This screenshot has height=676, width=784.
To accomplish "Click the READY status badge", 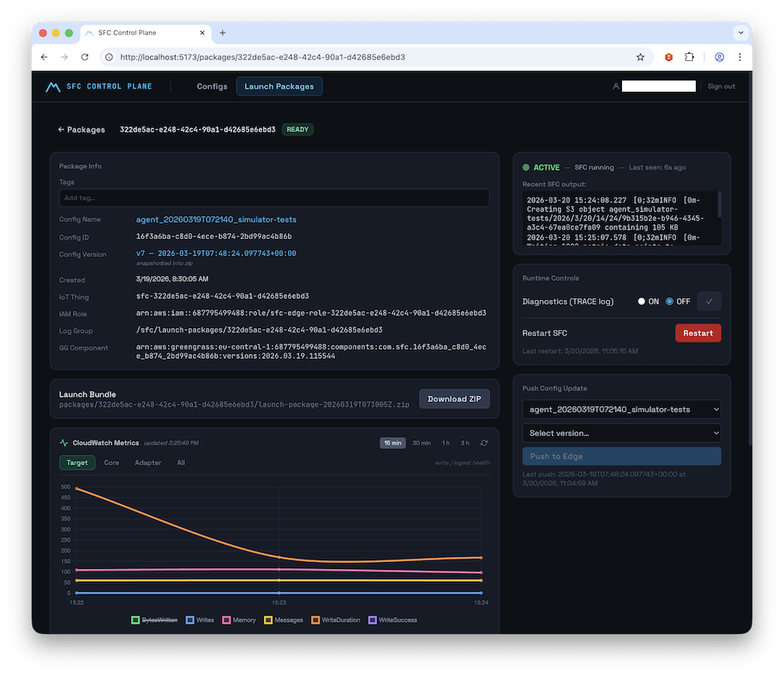I will [297, 129].
